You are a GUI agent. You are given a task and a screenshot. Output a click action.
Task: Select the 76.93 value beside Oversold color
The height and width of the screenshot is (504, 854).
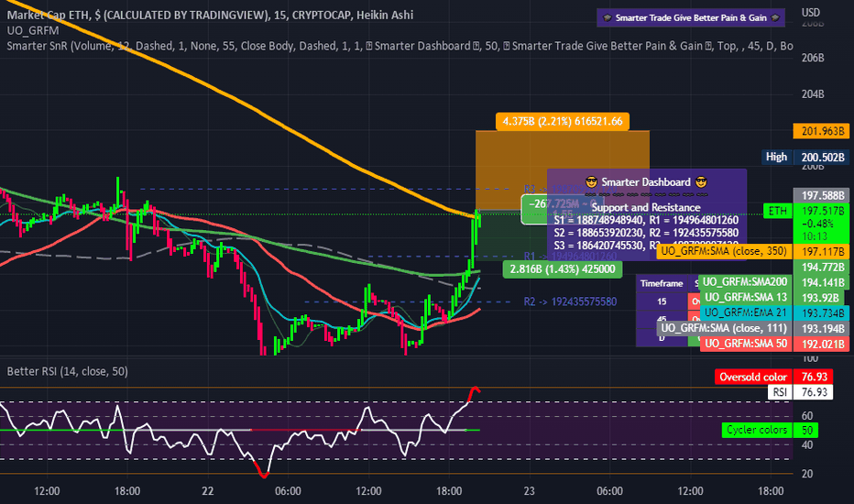(814, 377)
